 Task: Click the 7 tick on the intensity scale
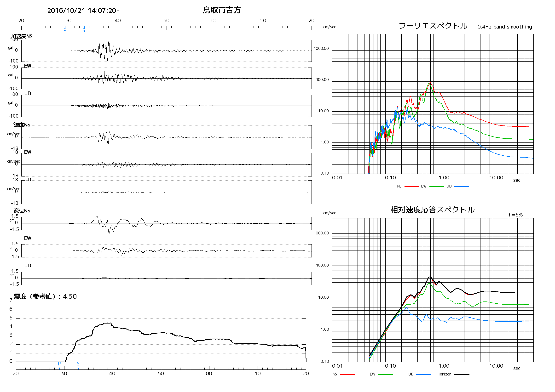pos(11,301)
